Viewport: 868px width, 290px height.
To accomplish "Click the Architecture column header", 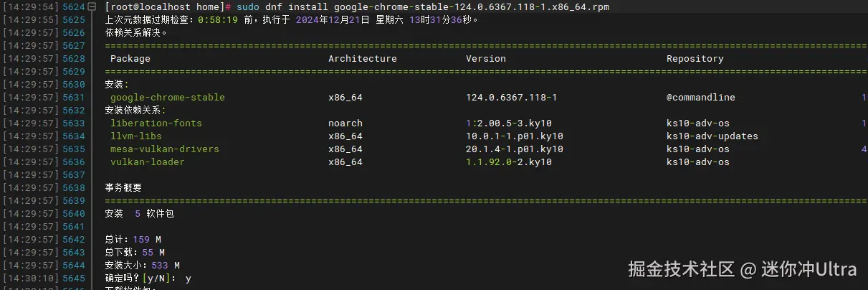I will 362,58.
